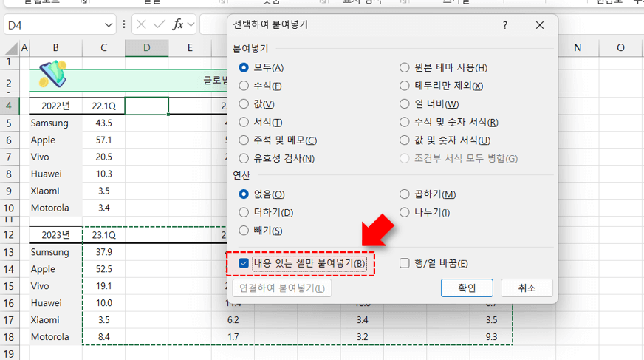Click the dialog help question mark
The height and width of the screenshot is (360, 644).
pos(505,25)
